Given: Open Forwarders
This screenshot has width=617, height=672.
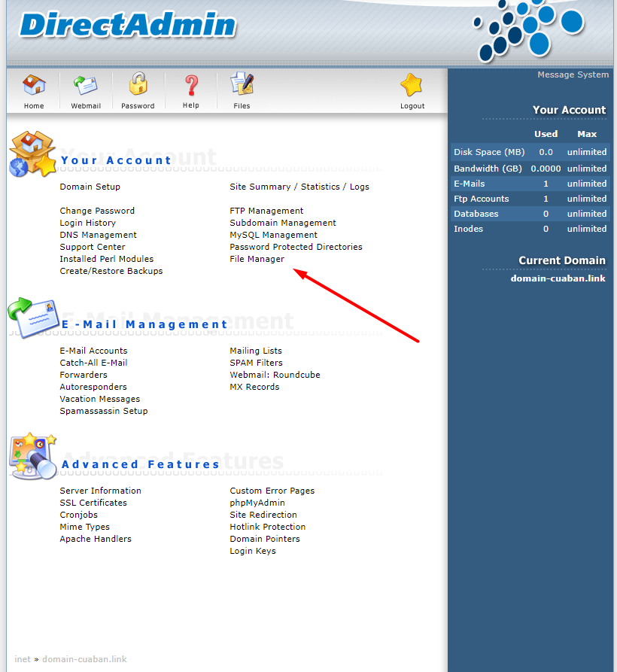Looking at the screenshot, I should [x=84, y=375].
